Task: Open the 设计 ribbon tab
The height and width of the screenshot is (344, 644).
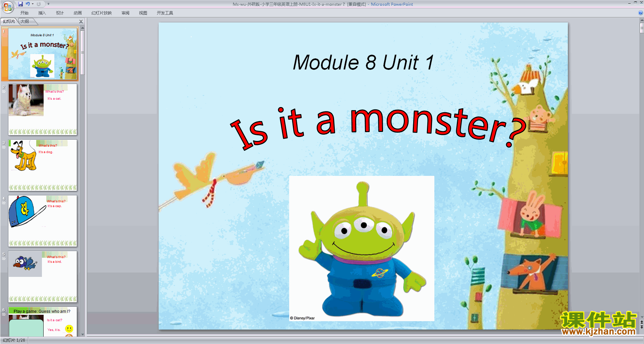Action: 60,13
